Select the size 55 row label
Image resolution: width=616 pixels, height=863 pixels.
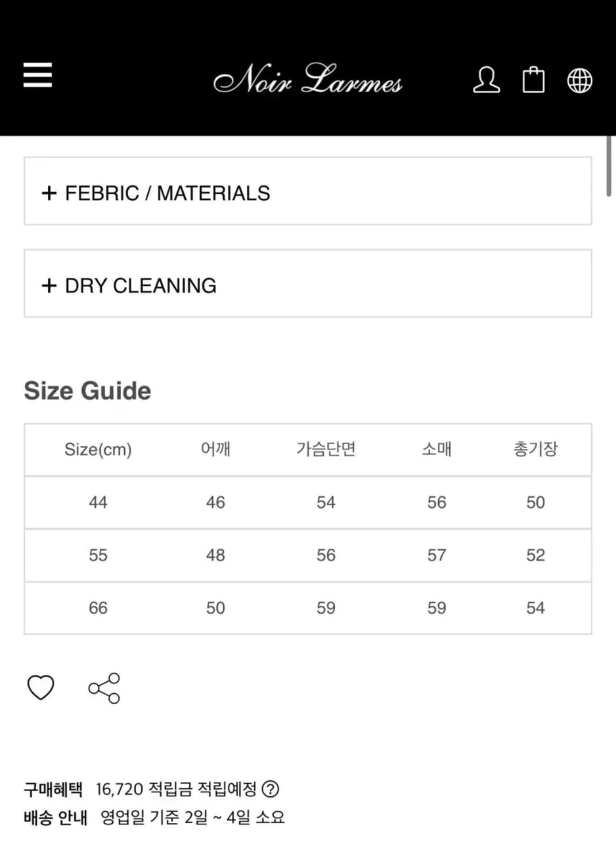coord(98,555)
